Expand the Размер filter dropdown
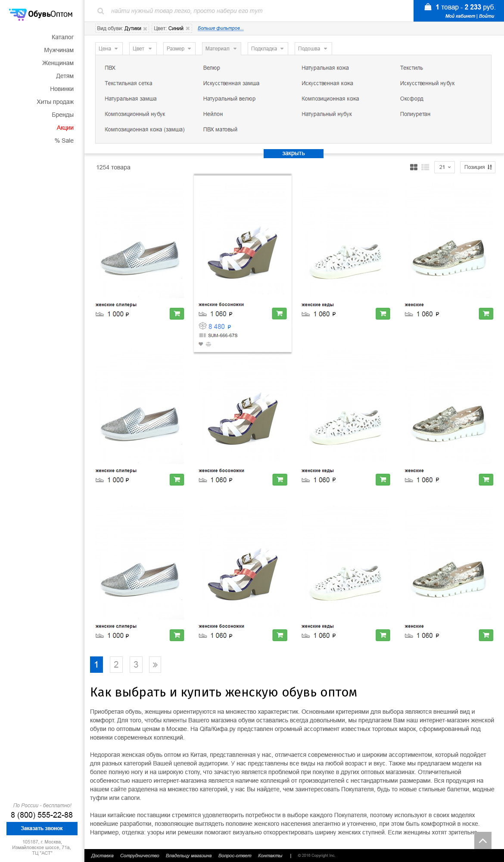 tap(179, 49)
